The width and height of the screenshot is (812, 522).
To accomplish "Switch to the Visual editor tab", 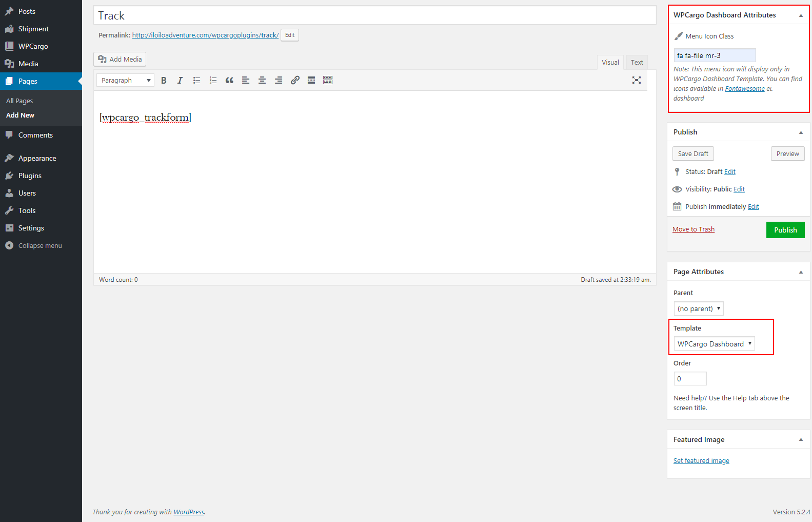I will click(x=610, y=63).
